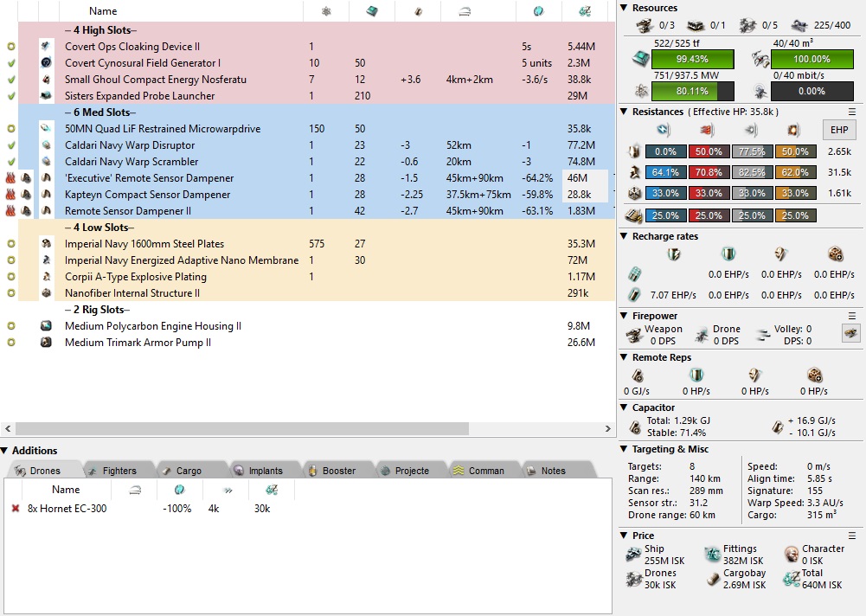Click the CPU usage bar showing 99.43%
Screen dimensions: 866x616
pyautogui.click(x=691, y=59)
